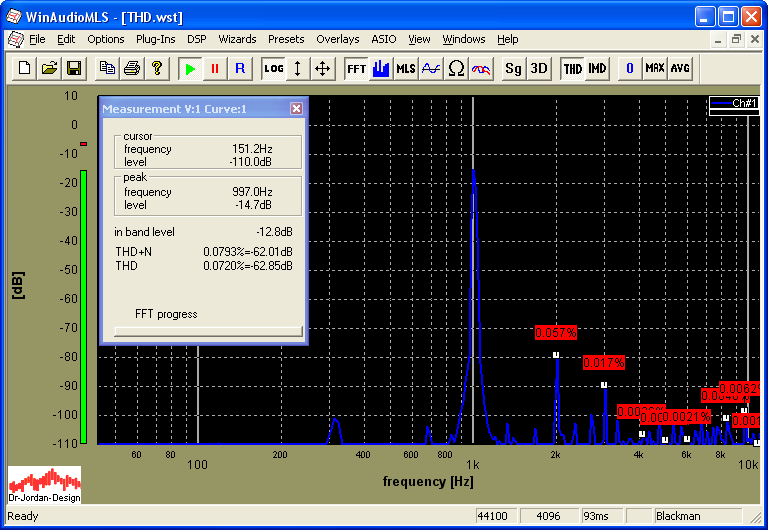Save the measurement with the floppy disk icon
768x530 pixels.
tap(73, 68)
